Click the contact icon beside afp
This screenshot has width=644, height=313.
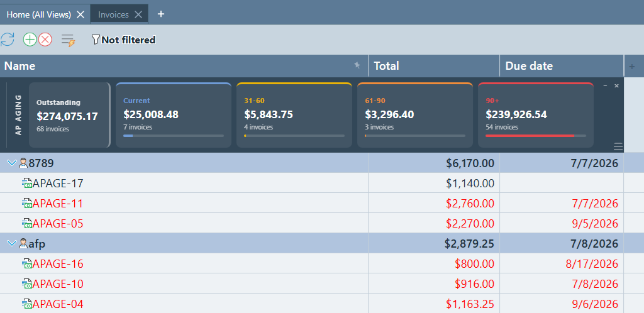[23, 244]
